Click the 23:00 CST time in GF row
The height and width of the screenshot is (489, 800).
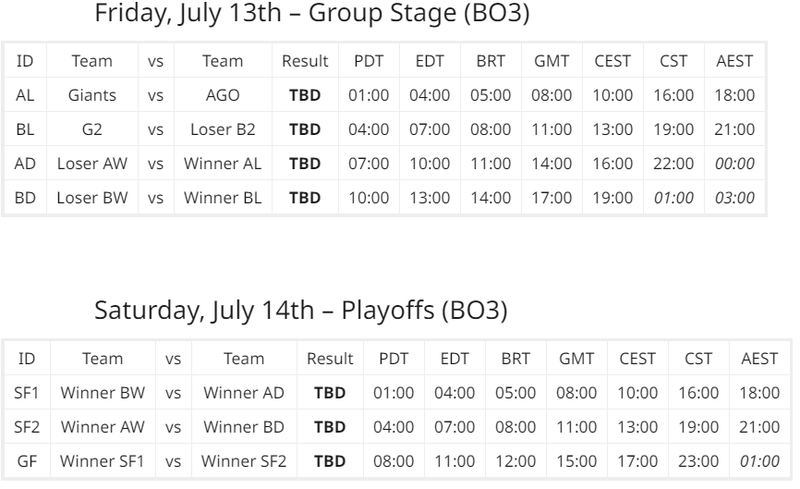coord(698,461)
